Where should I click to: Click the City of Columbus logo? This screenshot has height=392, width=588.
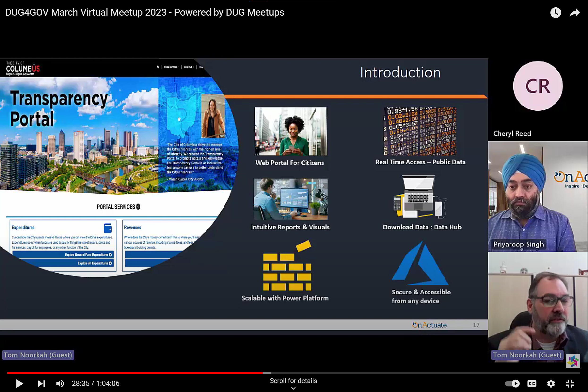(22, 68)
